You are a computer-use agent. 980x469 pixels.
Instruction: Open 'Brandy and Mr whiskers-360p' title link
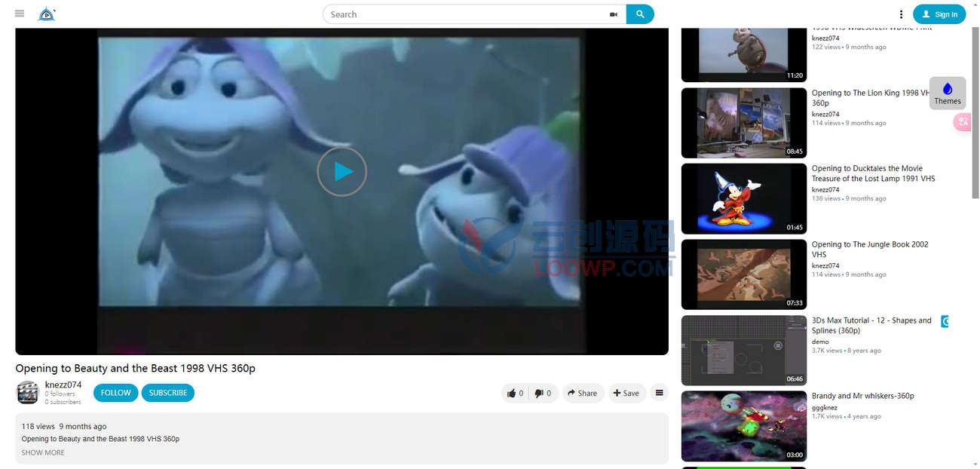(x=863, y=396)
